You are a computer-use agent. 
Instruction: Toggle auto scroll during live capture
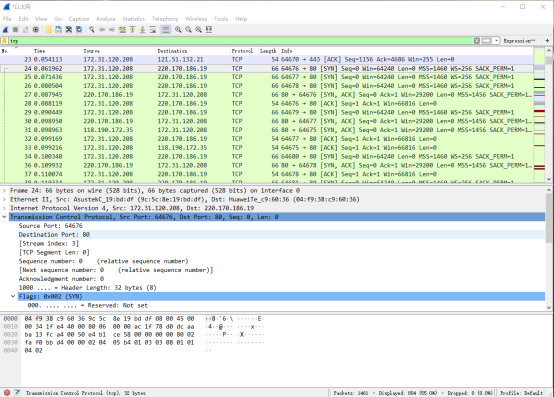[153, 30]
